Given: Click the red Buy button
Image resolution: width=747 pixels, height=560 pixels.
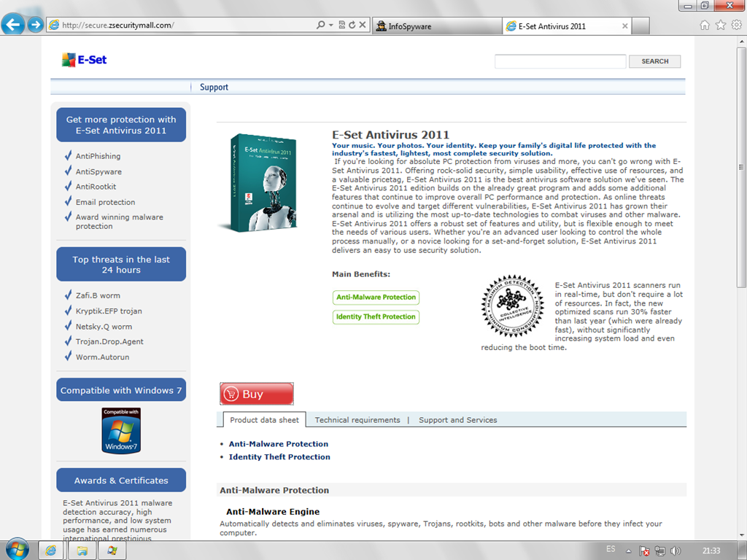Looking at the screenshot, I should coord(256,394).
